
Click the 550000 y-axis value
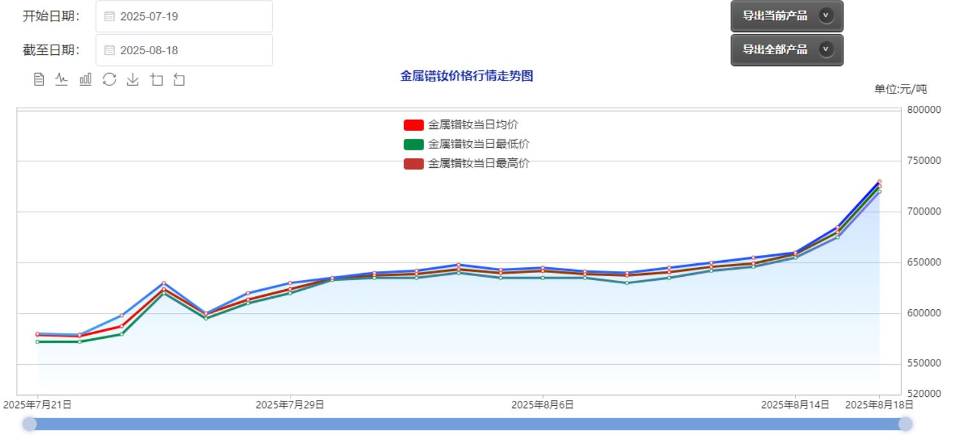(924, 363)
